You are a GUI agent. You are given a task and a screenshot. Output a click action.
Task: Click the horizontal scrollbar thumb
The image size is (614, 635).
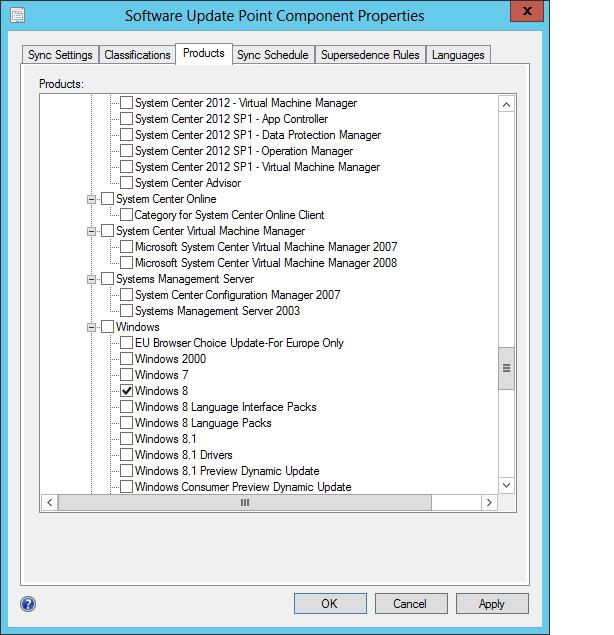coord(245,503)
